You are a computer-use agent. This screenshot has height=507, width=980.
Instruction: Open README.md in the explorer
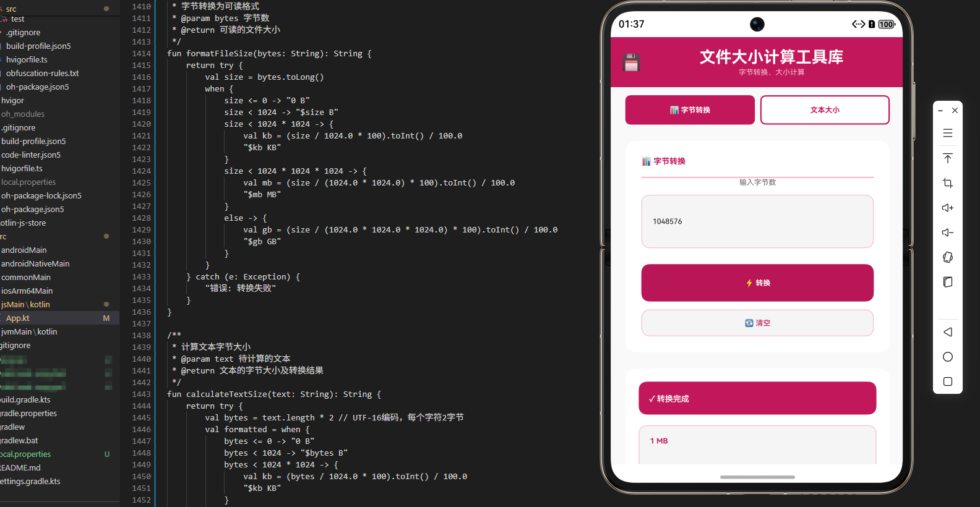pyautogui.click(x=20, y=468)
